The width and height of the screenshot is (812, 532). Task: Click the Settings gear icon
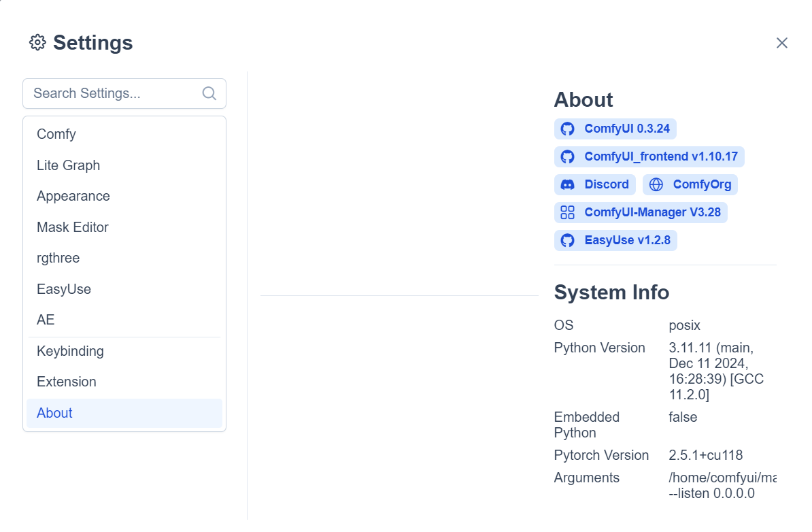(37, 42)
